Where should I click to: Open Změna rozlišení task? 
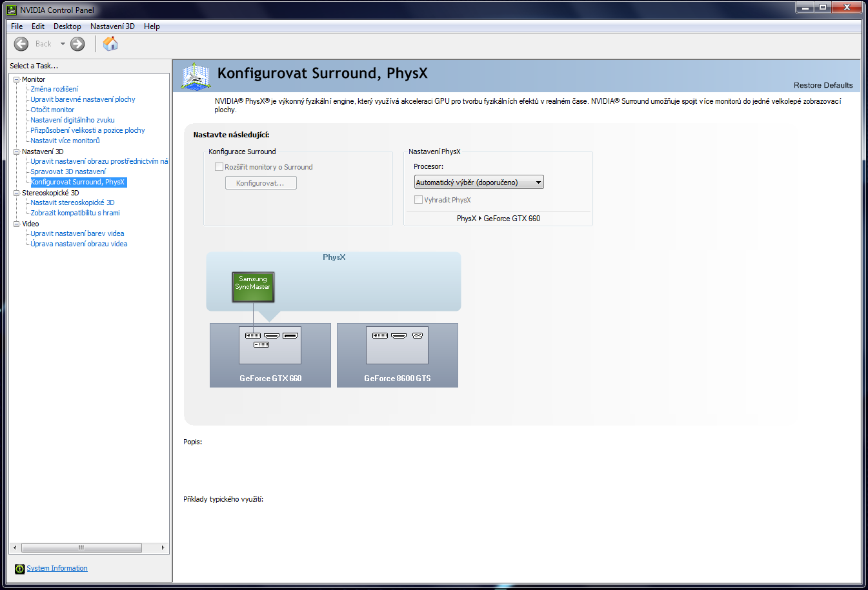(x=54, y=89)
